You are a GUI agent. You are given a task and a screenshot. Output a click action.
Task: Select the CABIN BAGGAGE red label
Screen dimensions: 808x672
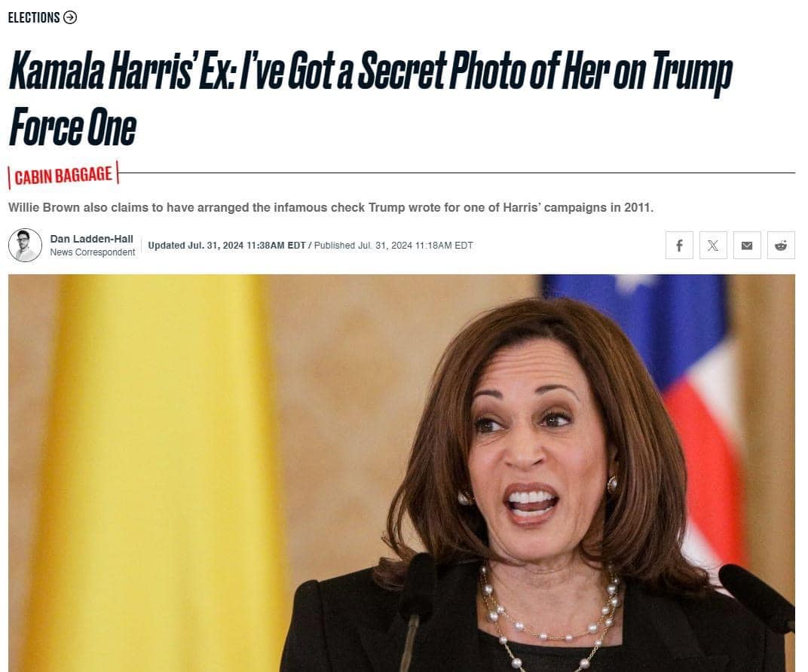pos(63,175)
